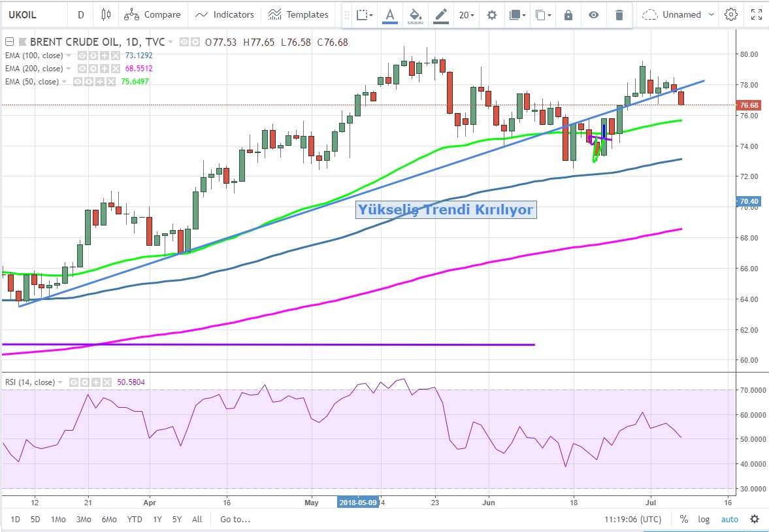
Task: Hide the RSI indicator using eye icon
Action: pyautogui.click(x=74, y=382)
